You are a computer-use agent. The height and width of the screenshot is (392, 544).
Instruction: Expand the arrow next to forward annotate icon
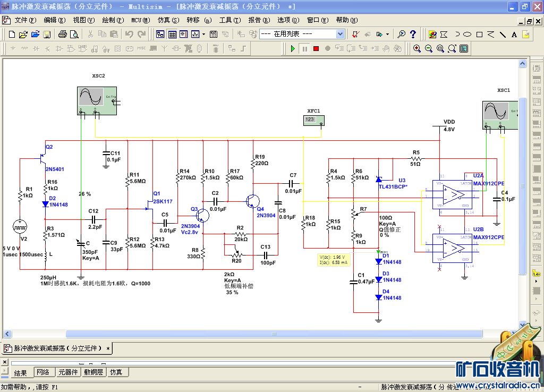(387, 34)
